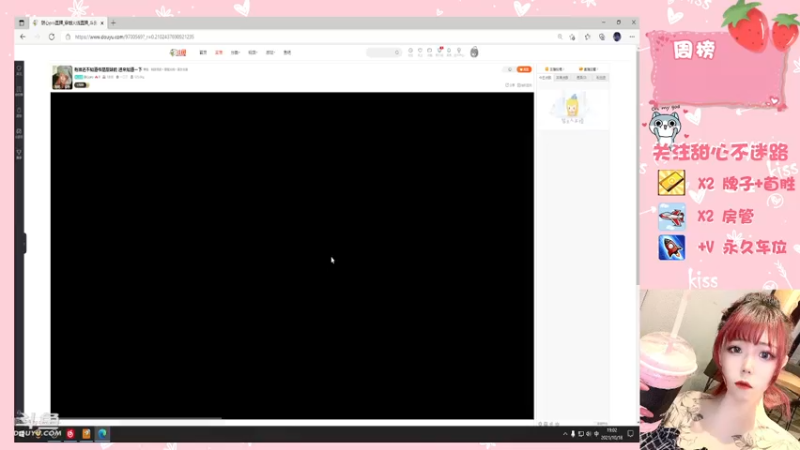800x450 pixels.
Task: Click the second icon in dark left sidebar
Action: (19, 91)
